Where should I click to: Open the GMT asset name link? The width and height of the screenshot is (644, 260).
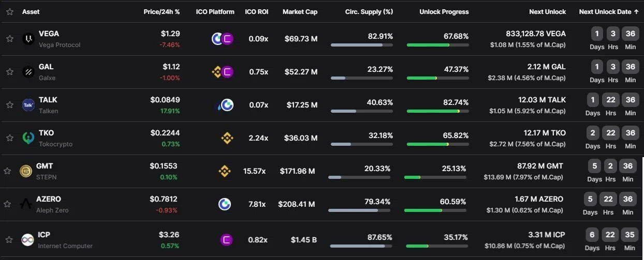click(x=45, y=166)
